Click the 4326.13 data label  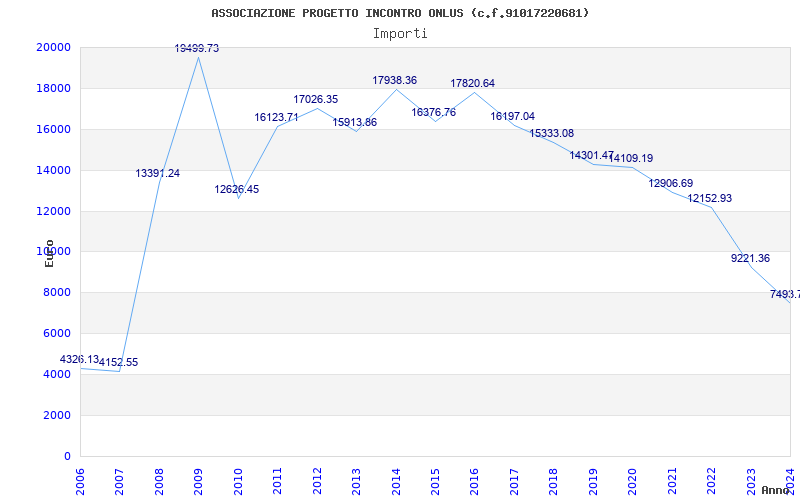(x=80, y=359)
